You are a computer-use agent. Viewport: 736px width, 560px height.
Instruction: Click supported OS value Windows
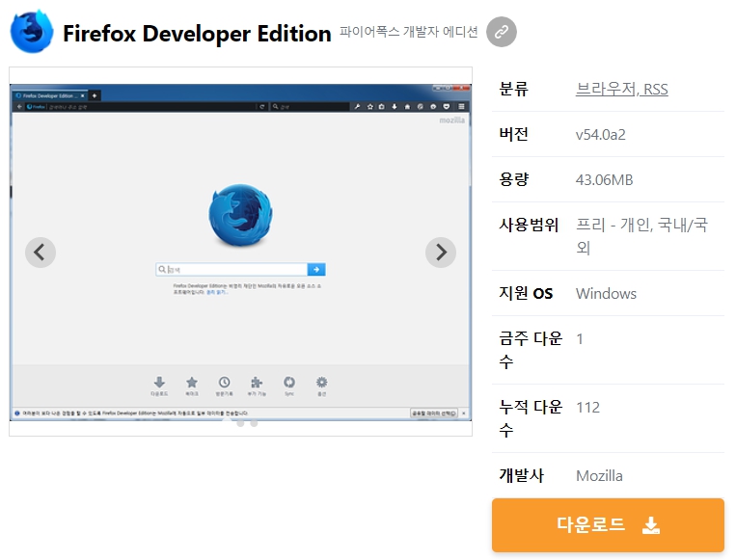tap(606, 294)
